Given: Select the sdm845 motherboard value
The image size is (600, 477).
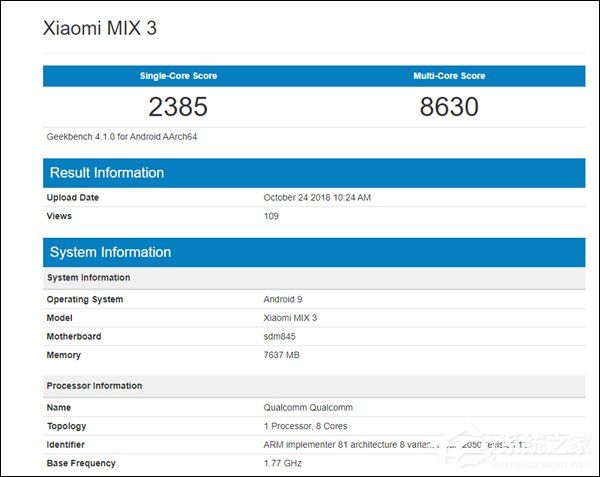Looking at the screenshot, I should point(279,336).
